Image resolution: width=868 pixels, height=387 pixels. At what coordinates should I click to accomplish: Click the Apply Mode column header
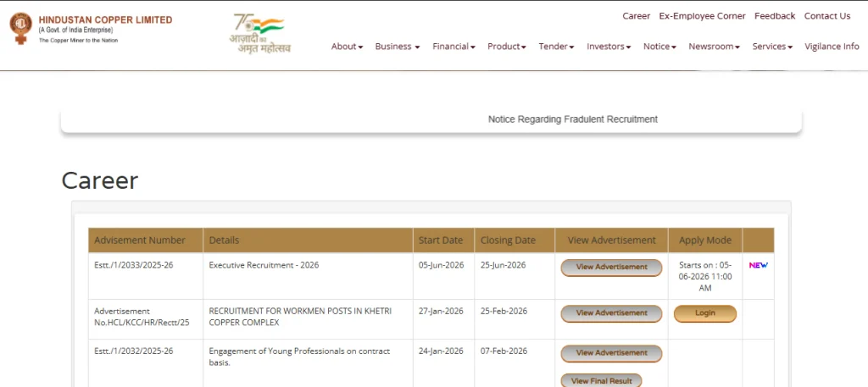pyautogui.click(x=704, y=240)
